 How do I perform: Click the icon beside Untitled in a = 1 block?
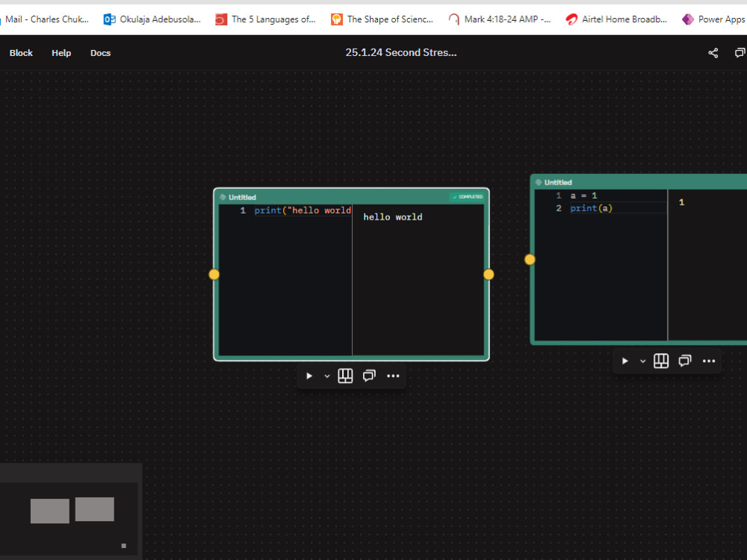[539, 182]
